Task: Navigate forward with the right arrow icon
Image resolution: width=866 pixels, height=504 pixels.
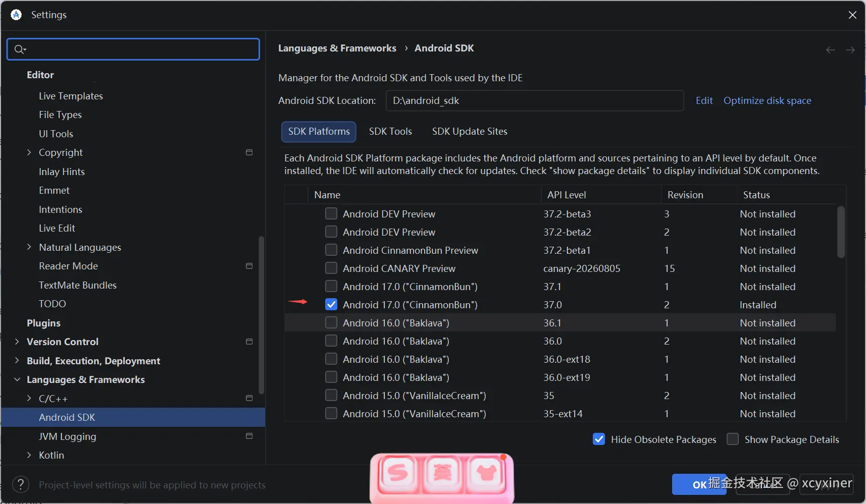Action: point(850,50)
